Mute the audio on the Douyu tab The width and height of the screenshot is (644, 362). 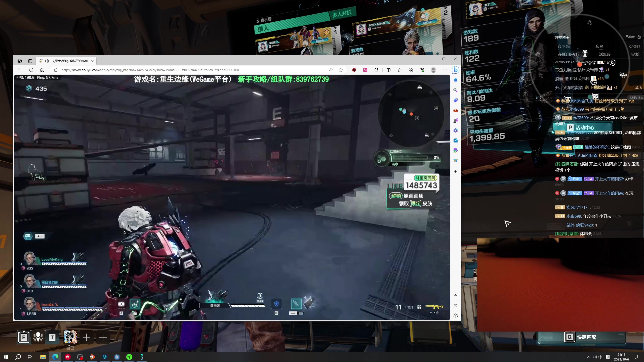[x=47, y=61]
